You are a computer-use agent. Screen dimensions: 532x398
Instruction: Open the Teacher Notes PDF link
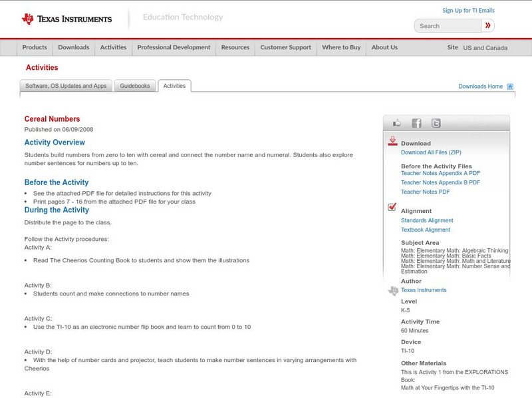(x=425, y=192)
